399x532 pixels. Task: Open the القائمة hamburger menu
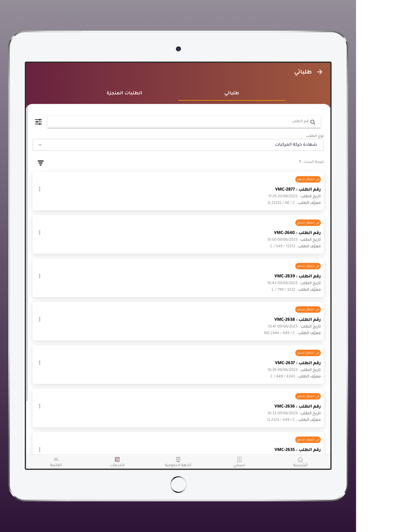tap(56, 462)
